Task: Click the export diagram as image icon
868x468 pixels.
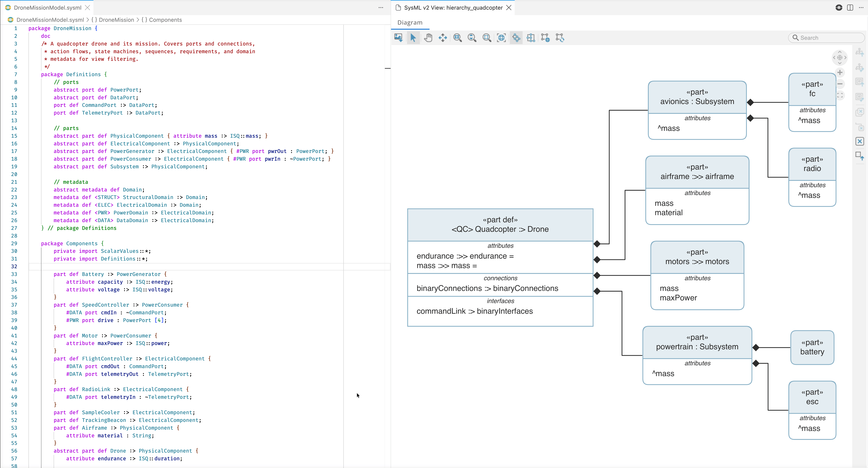Action: pyautogui.click(x=398, y=38)
